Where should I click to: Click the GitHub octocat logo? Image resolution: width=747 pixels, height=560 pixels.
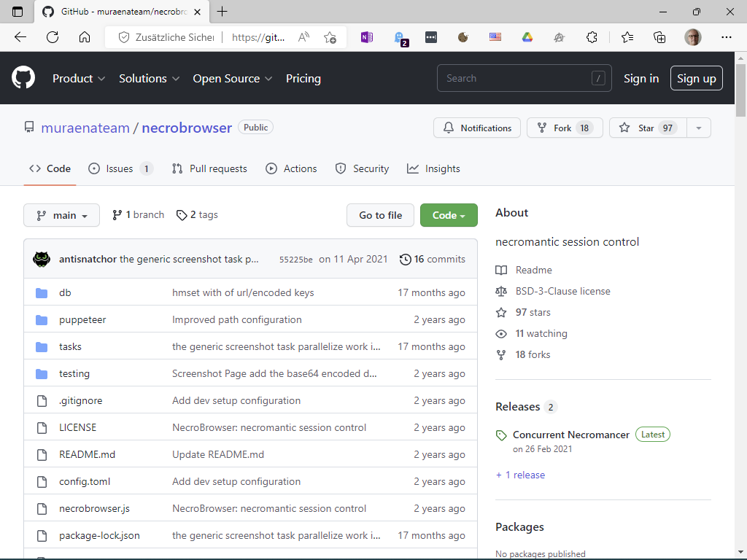(23, 77)
